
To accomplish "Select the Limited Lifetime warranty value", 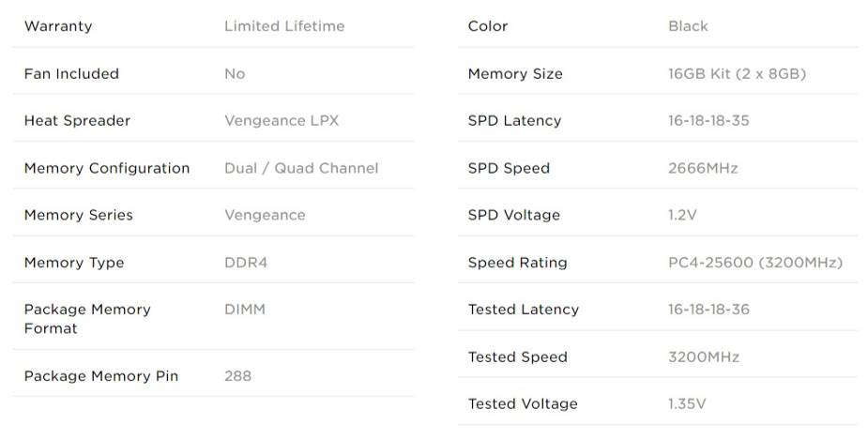I will click(284, 26).
